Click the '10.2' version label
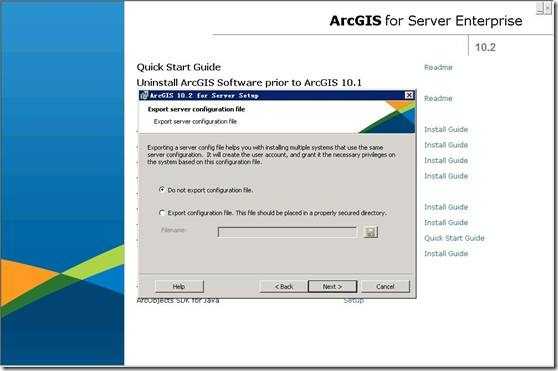This screenshot has width=558, height=371. [x=485, y=47]
